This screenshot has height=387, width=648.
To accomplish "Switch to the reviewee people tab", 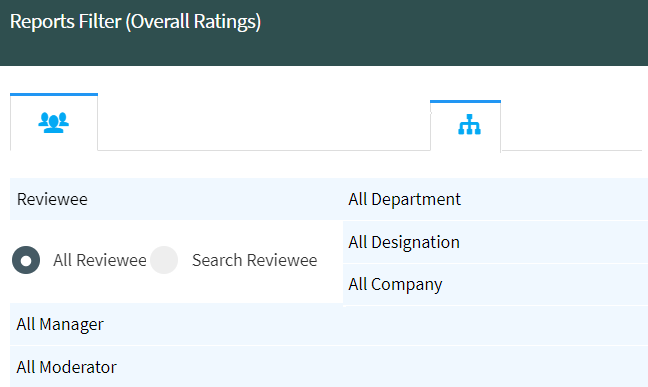I will coord(54,122).
